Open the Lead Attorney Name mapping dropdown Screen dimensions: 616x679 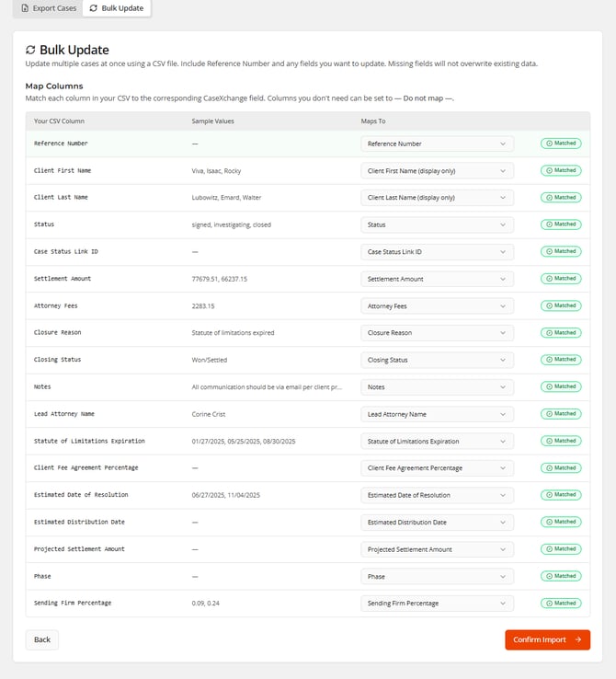(x=437, y=414)
